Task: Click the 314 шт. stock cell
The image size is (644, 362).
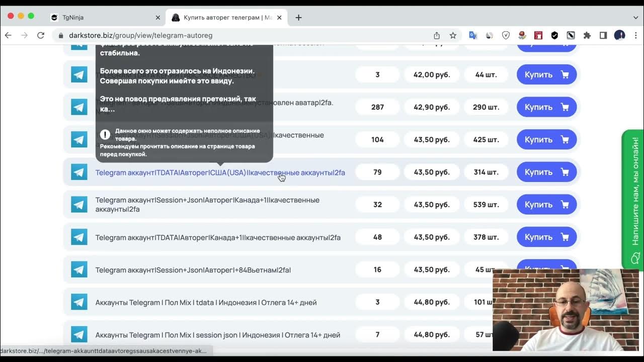Action: click(486, 172)
